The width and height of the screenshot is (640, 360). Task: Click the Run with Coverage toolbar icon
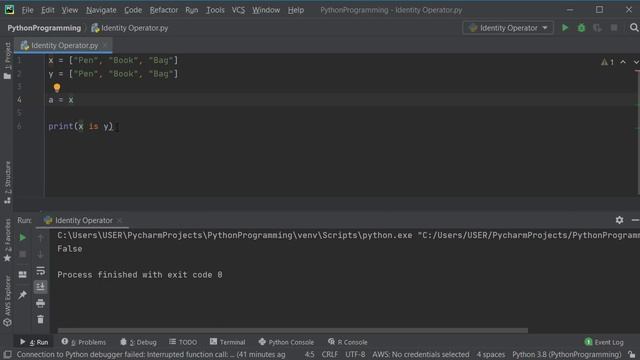[598, 28]
